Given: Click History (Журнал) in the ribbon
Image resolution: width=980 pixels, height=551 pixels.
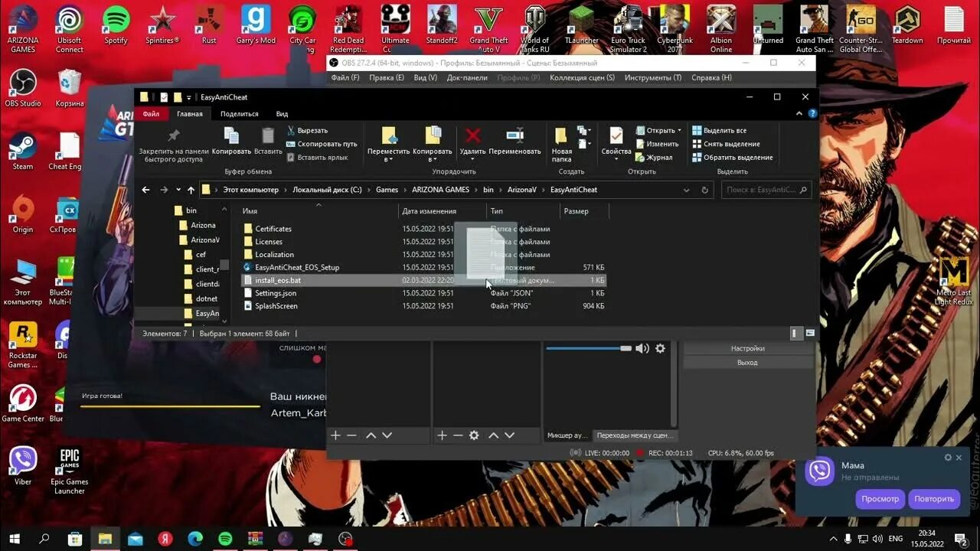Looking at the screenshot, I should [653, 158].
